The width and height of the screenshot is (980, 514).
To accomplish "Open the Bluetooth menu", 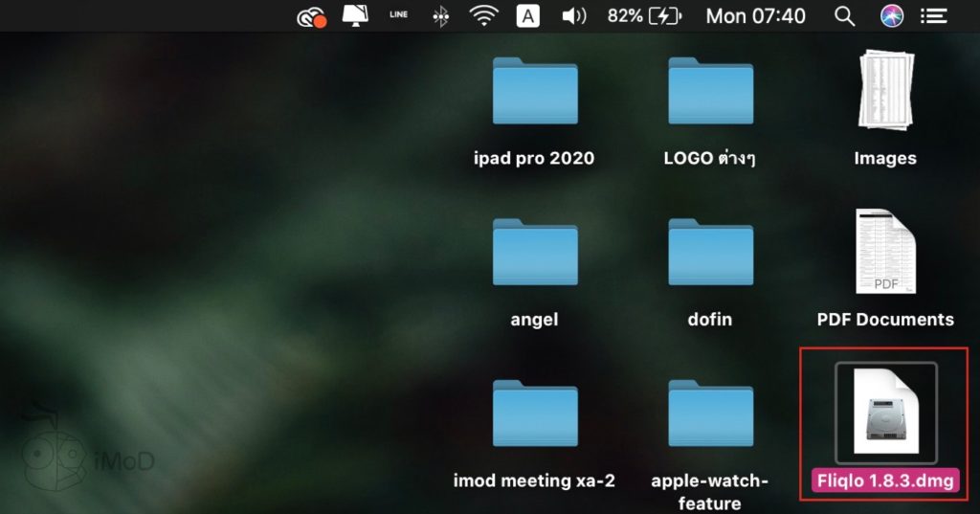I will [x=440, y=16].
